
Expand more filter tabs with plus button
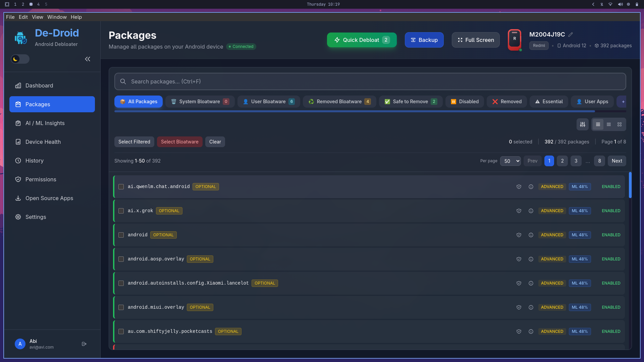tap(623, 102)
